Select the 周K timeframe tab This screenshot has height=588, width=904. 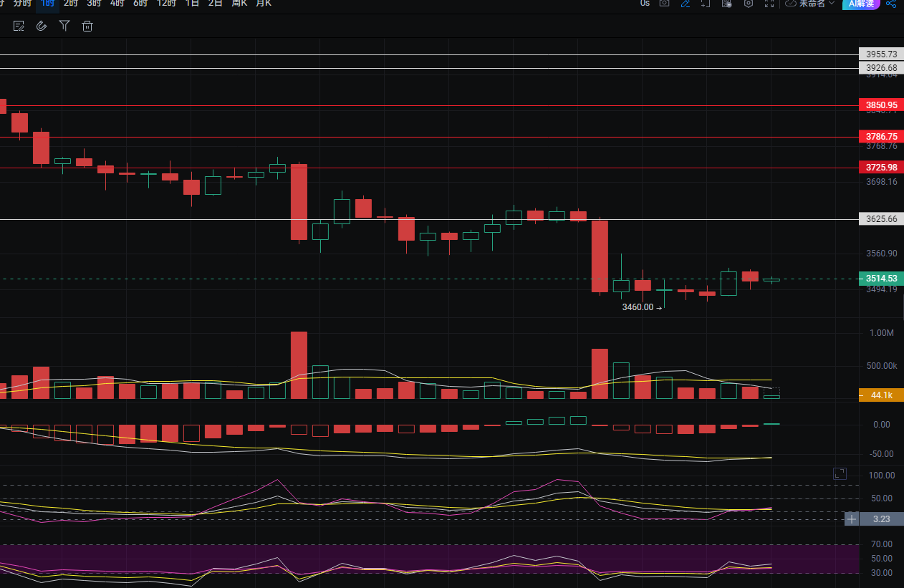[239, 4]
